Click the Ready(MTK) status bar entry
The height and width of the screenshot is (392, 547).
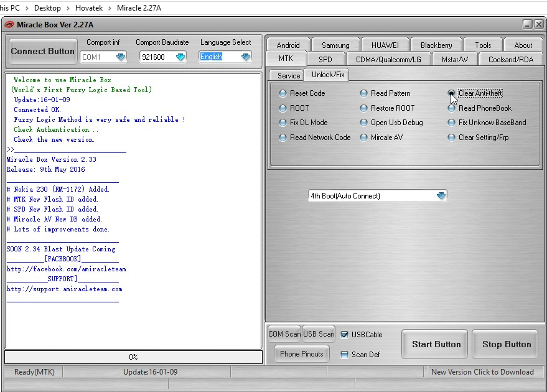34,371
